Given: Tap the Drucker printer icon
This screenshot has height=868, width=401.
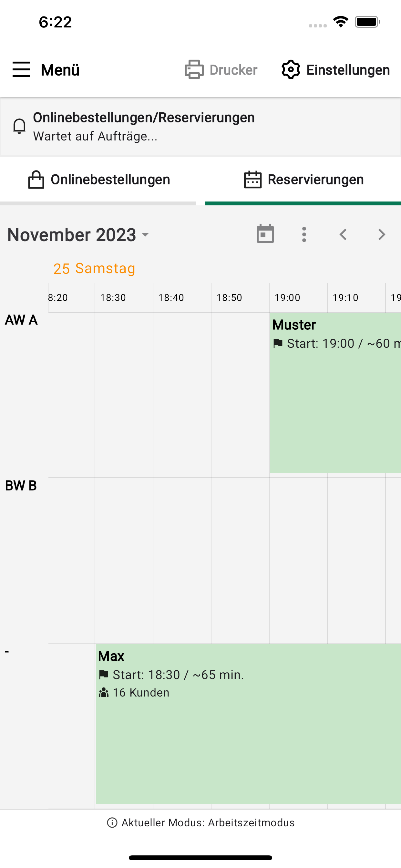Looking at the screenshot, I should click(x=194, y=69).
